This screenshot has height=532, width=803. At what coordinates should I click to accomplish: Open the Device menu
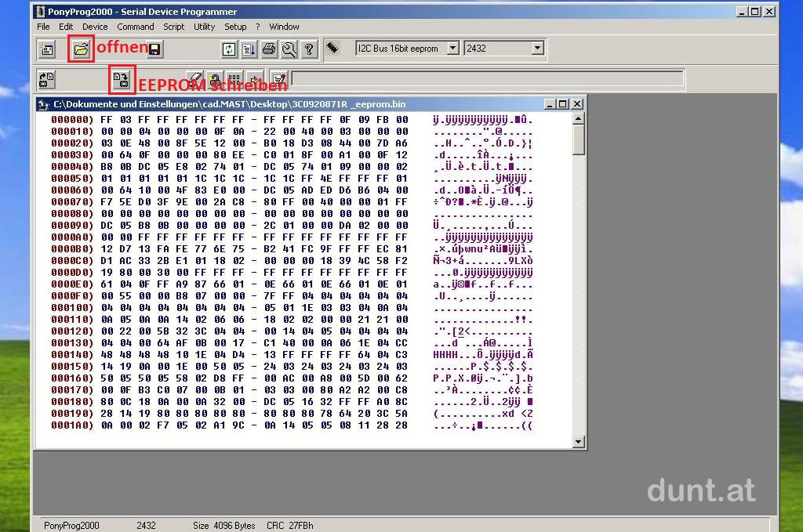(x=95, y=27)
